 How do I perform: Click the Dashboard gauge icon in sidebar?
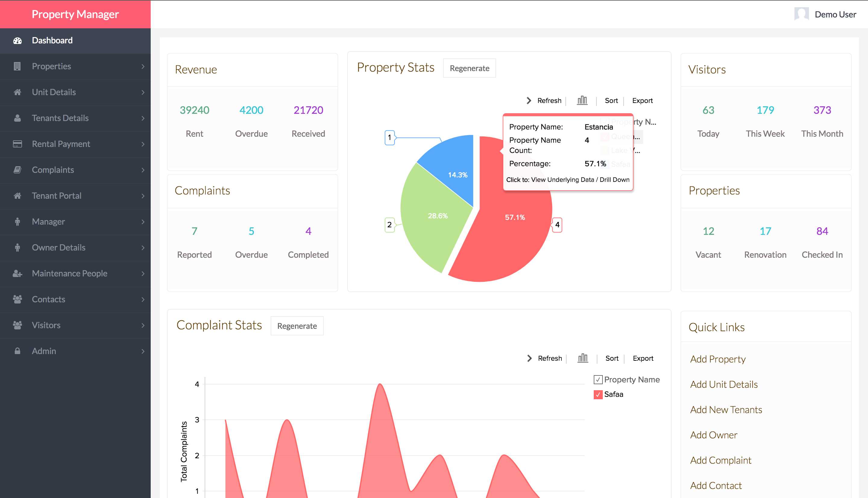click(x=17, y=41)
